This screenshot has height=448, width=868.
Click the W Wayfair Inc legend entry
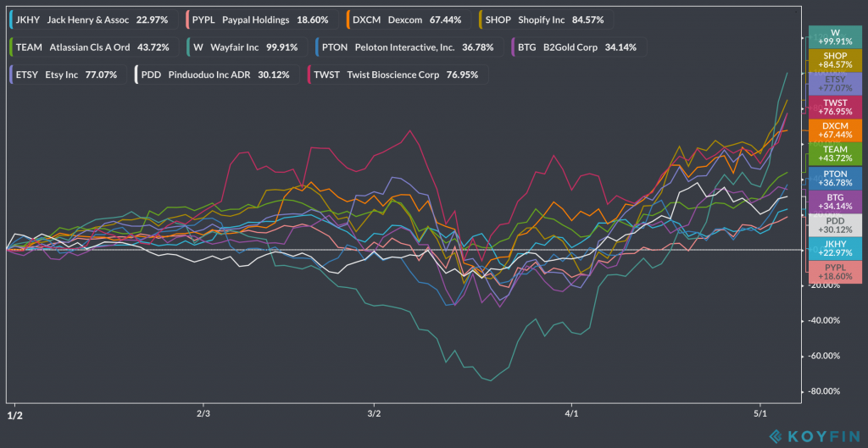tap(245, 47)
